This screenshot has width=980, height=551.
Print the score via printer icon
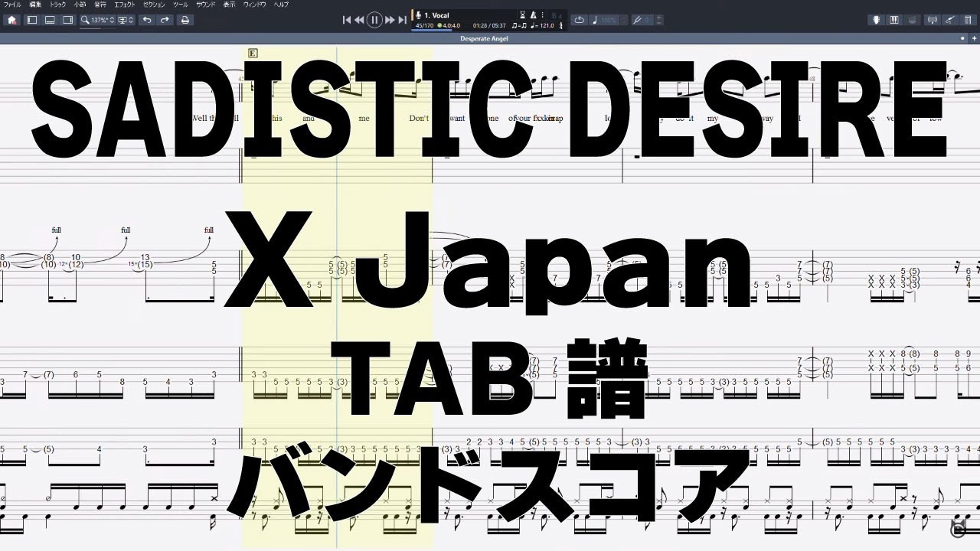click(x=185, y=20)
